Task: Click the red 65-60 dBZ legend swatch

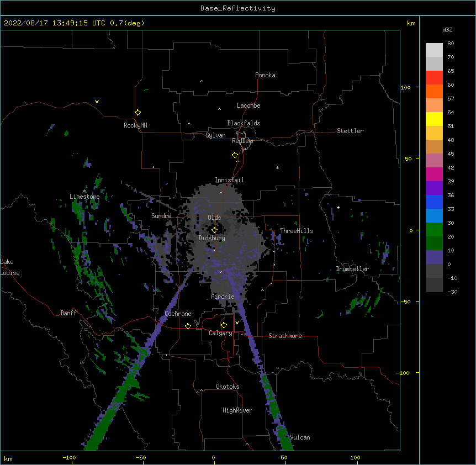Action: point(434,77)
